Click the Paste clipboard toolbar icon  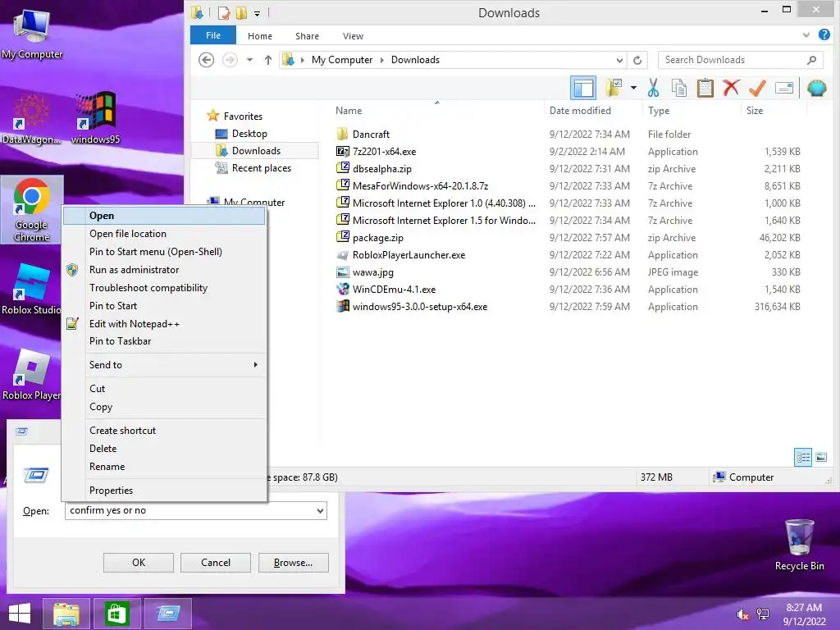(705, 88)
